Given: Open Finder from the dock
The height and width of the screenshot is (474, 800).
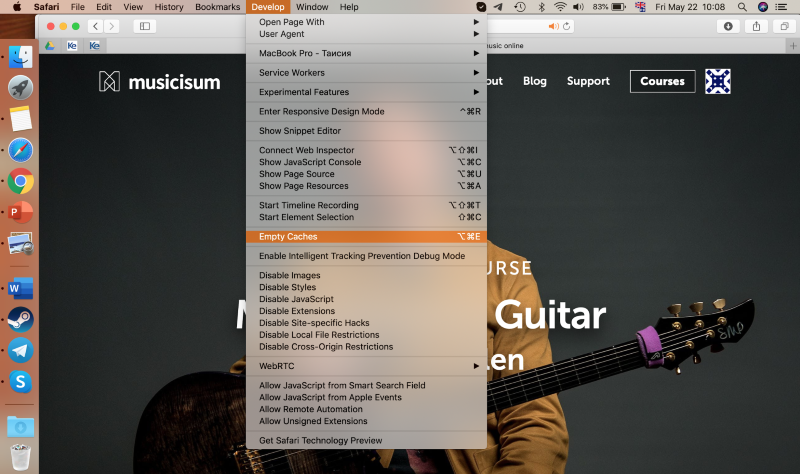Looking at the screenshot, I should (x=20, y=57).
